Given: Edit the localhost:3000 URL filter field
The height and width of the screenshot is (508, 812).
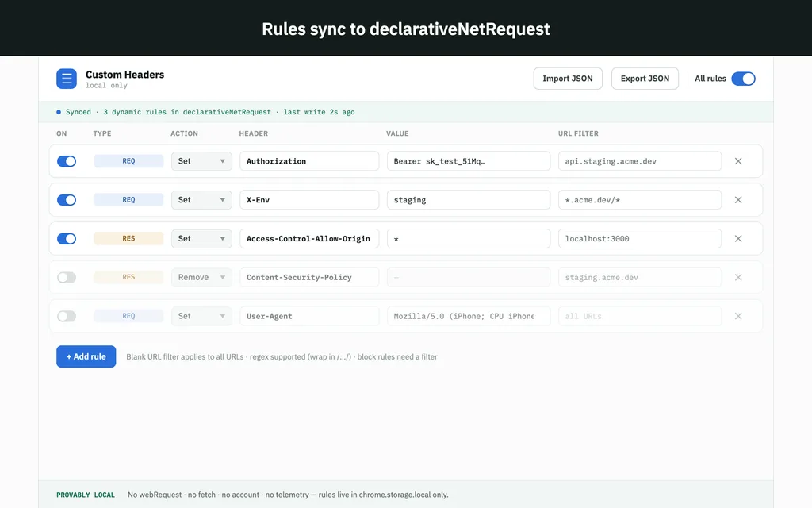Looking at the screenshot, I should (640, 238).
